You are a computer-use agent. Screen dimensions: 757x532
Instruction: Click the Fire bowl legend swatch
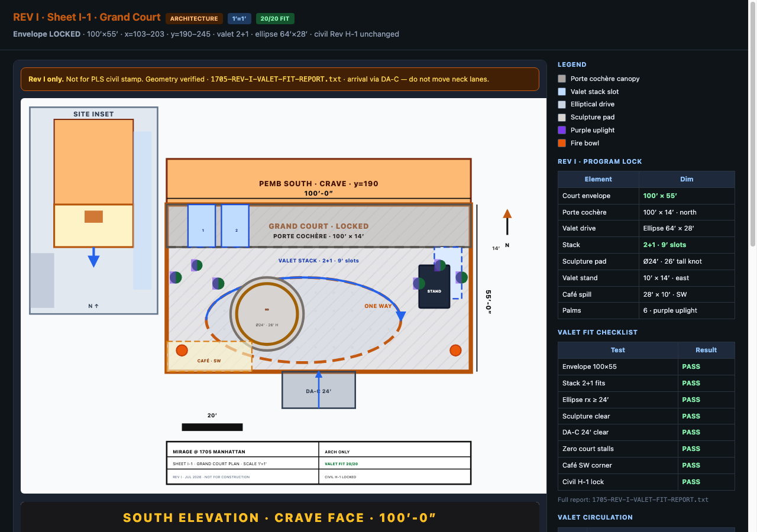[562, 143]
